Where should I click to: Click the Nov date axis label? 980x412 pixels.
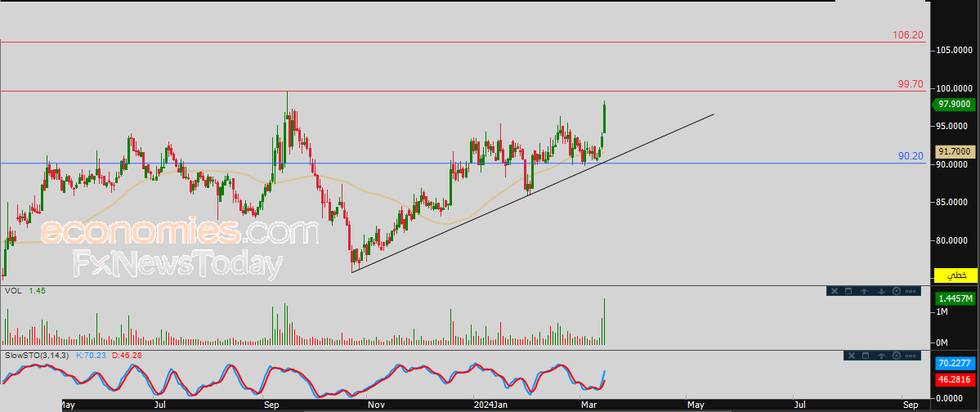point(376,405)
